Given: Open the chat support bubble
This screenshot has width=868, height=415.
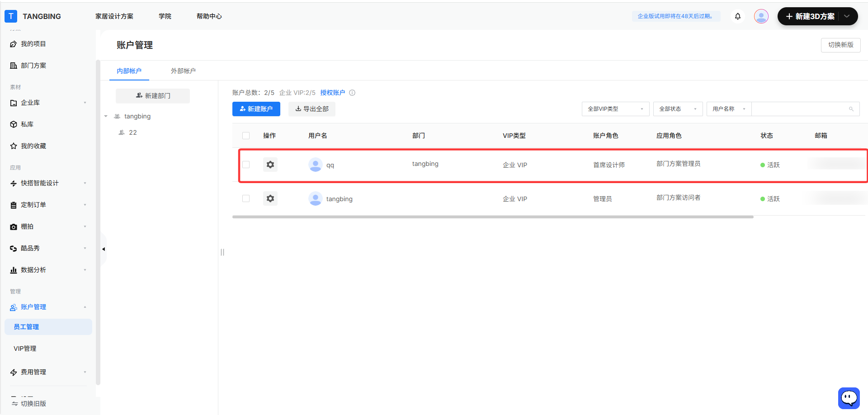Looking at the screenshot, I should pyautogui.click(x=849, y=398).
